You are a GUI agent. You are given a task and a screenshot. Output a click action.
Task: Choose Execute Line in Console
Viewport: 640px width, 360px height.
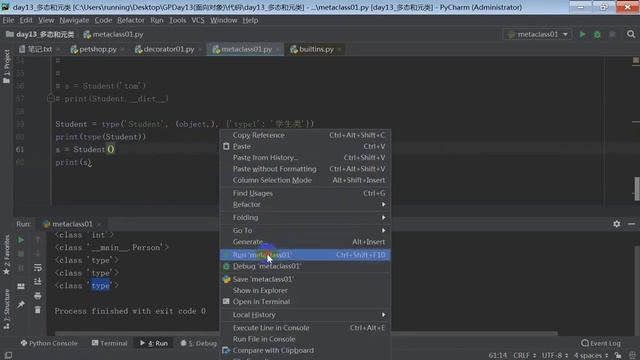tap(305, 328)
